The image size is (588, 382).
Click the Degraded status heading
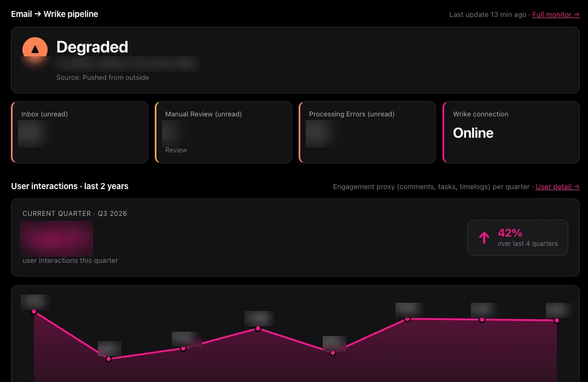click(92, 47)
